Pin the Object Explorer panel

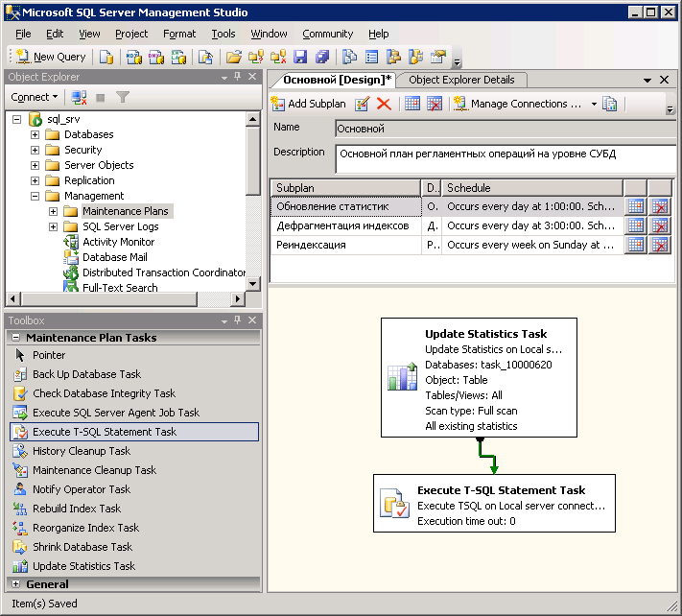237,77
